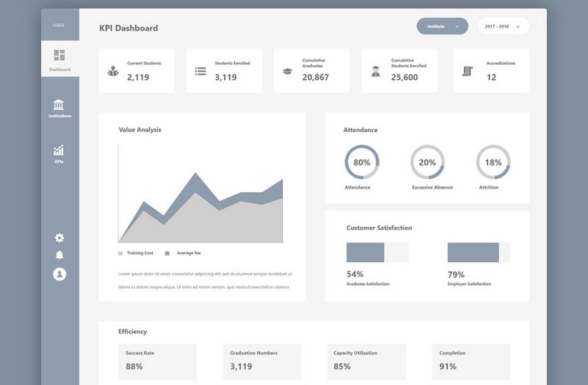The height and width of the screenshot is (385, 588).
Task: Click the Employer Satisfaction progress bar
Action: 478,252
